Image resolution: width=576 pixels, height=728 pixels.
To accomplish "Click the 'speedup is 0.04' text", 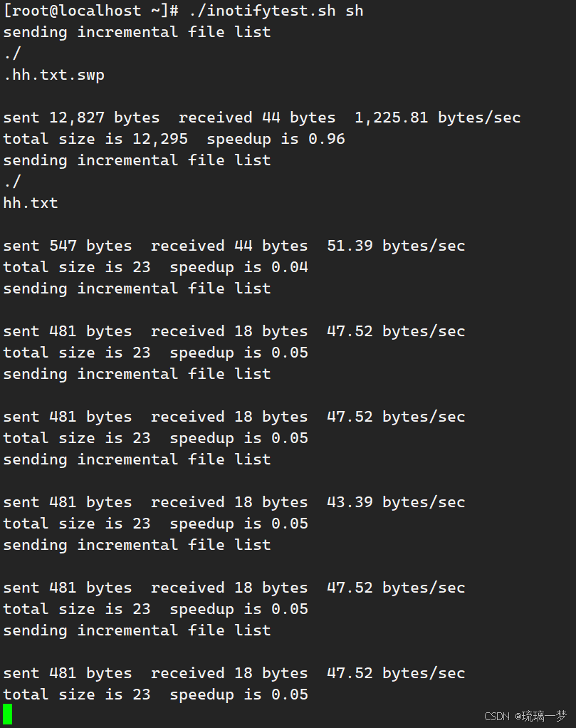I will point(239,267).
